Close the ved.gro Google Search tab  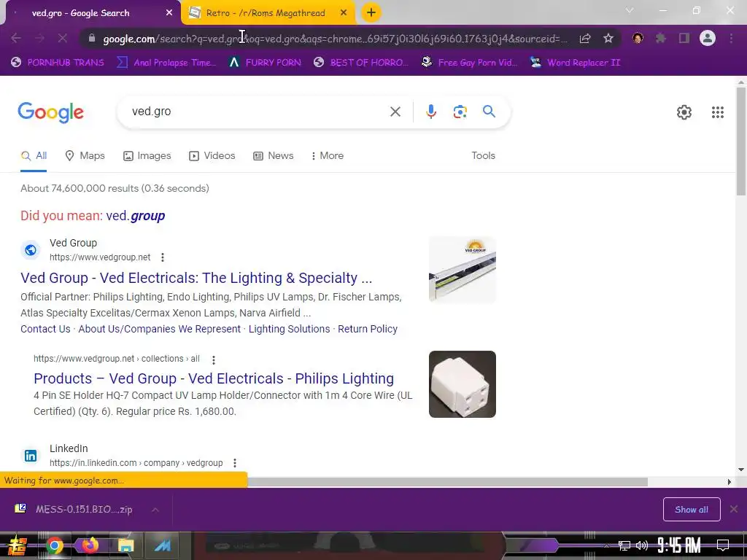169,13
